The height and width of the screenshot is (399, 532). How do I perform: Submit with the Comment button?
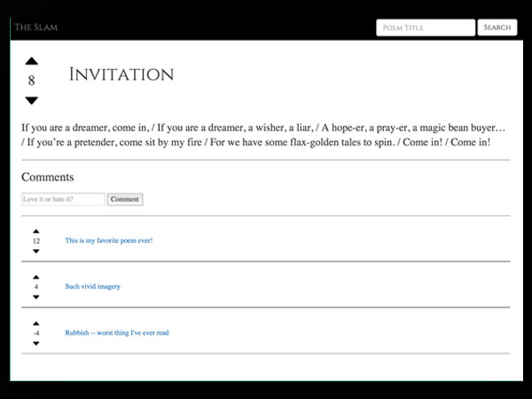pyautogui.click(x=125, y=199)
